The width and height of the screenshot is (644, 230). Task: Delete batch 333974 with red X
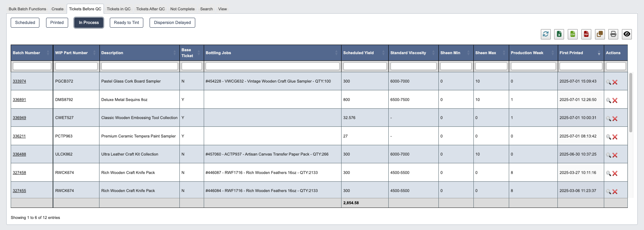(615, 82)
